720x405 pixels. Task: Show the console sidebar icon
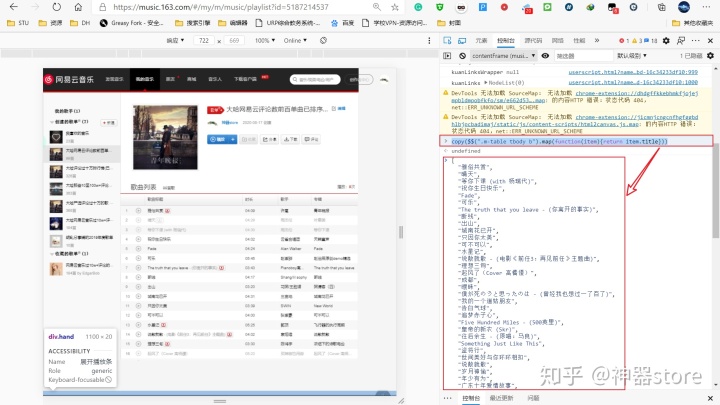pos(447,56)
